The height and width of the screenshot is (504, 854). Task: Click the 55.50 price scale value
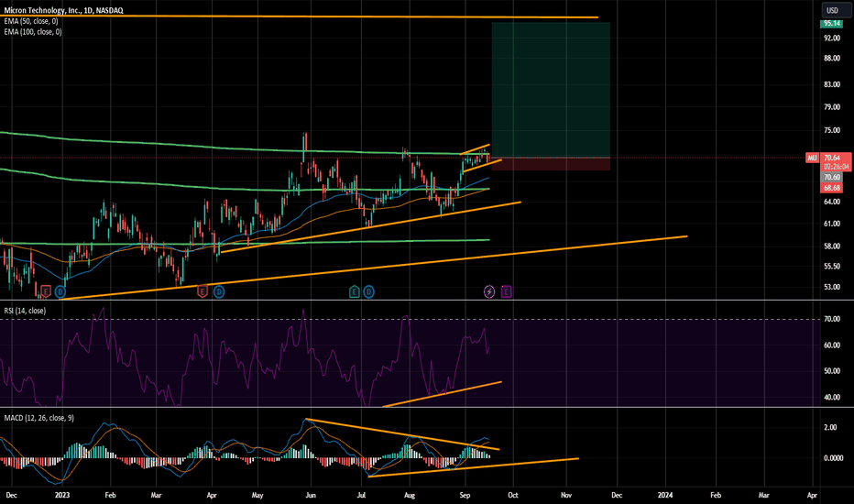(832, 266)
